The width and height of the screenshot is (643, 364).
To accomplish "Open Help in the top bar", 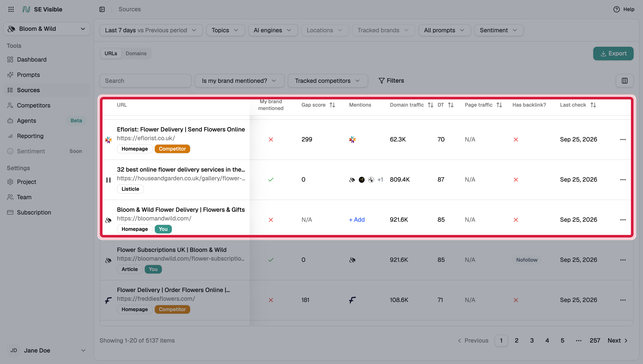I will (624, 9).
